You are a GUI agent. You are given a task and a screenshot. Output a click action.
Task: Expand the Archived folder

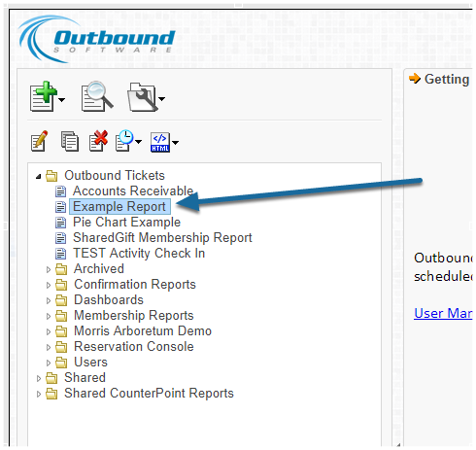[x=49, y=269]
